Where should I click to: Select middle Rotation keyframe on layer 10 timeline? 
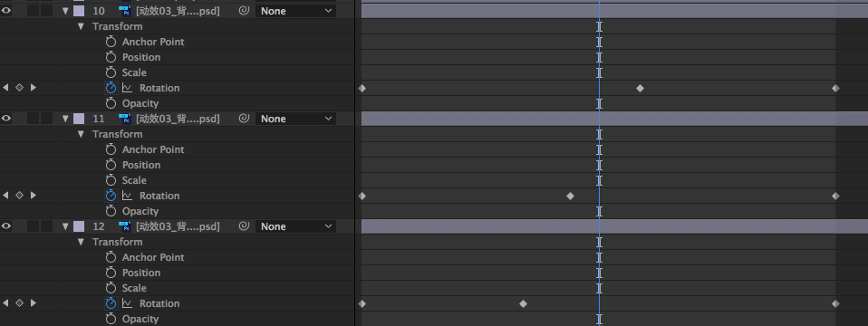coord(640,88)
